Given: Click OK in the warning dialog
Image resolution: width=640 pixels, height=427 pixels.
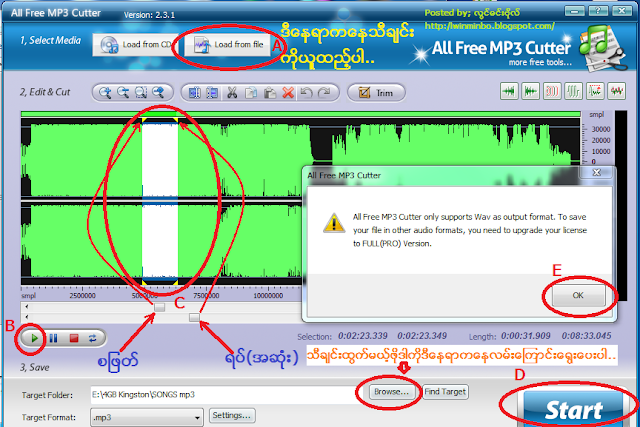Looking at the screenshot, I should tap(578, 295).
